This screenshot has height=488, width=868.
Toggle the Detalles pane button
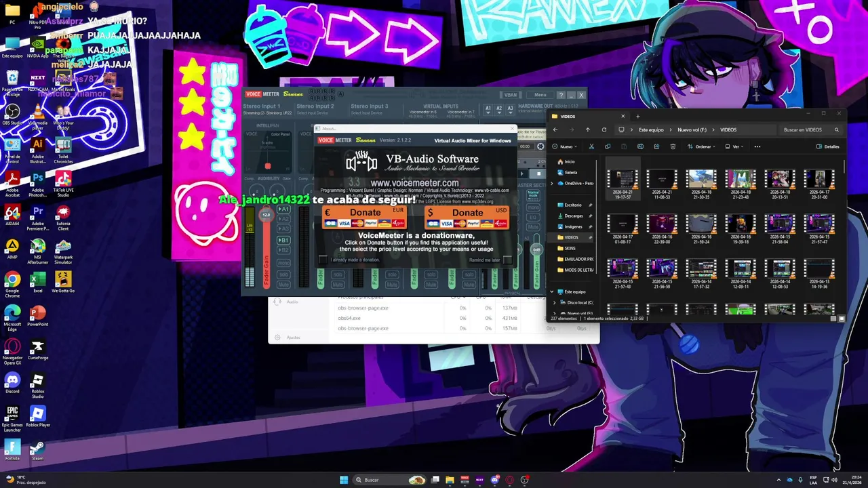tap(827, 146)
